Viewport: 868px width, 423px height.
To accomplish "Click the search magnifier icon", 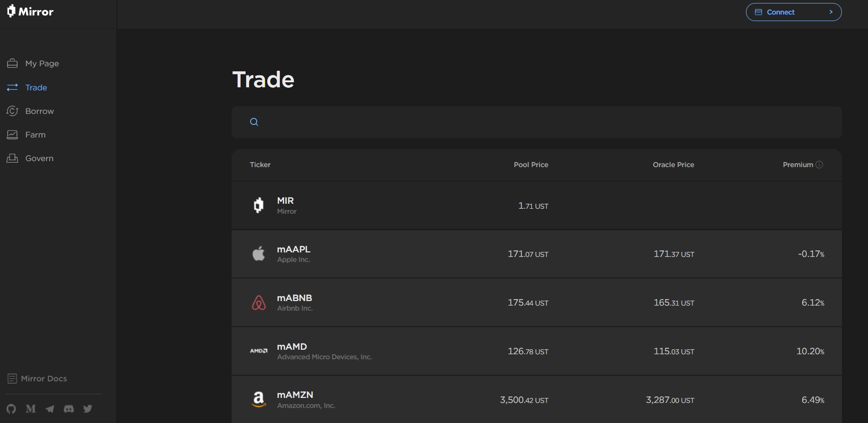I will [x=254, y=122].
